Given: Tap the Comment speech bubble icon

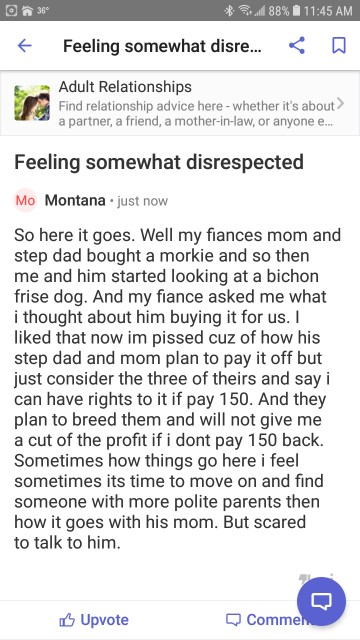Looking at the screenshot, I should (233, 620).
